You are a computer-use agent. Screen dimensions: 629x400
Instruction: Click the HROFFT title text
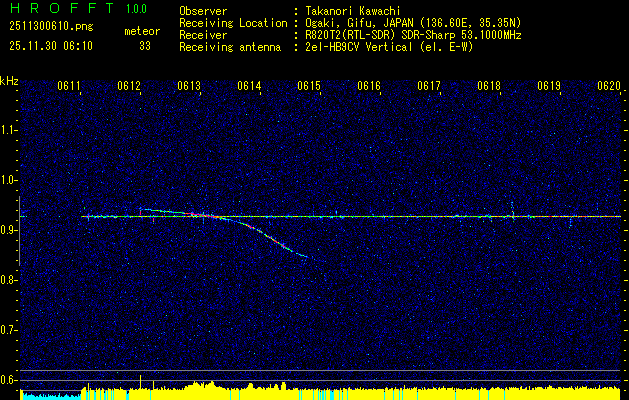54,9
